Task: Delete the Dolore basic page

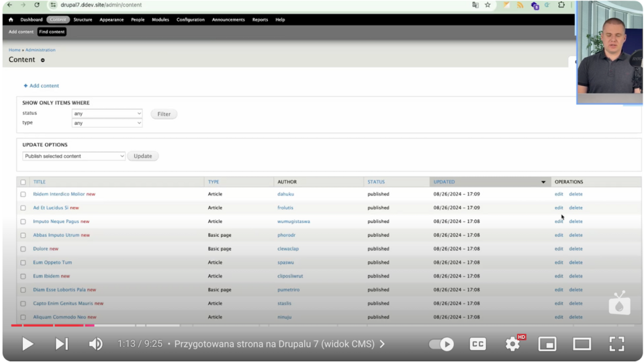Action: click(x=576, y=248)
